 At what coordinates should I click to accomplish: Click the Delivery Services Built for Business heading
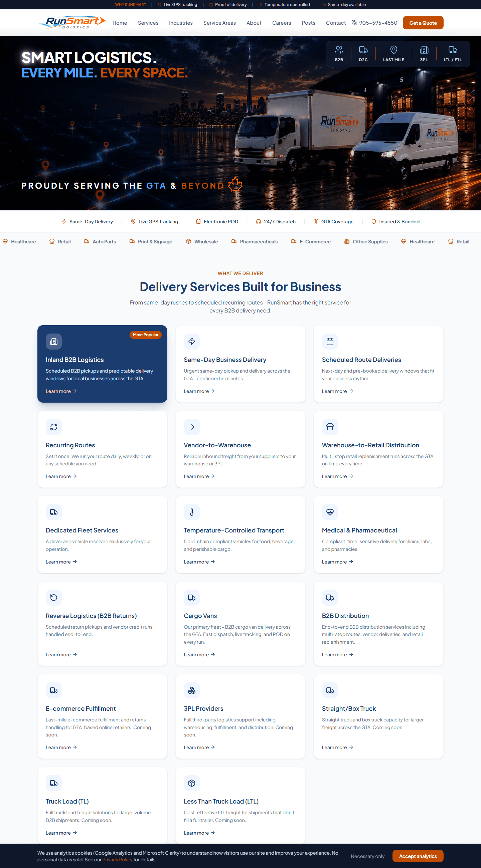pyautogui.click(x=240, y=287)
